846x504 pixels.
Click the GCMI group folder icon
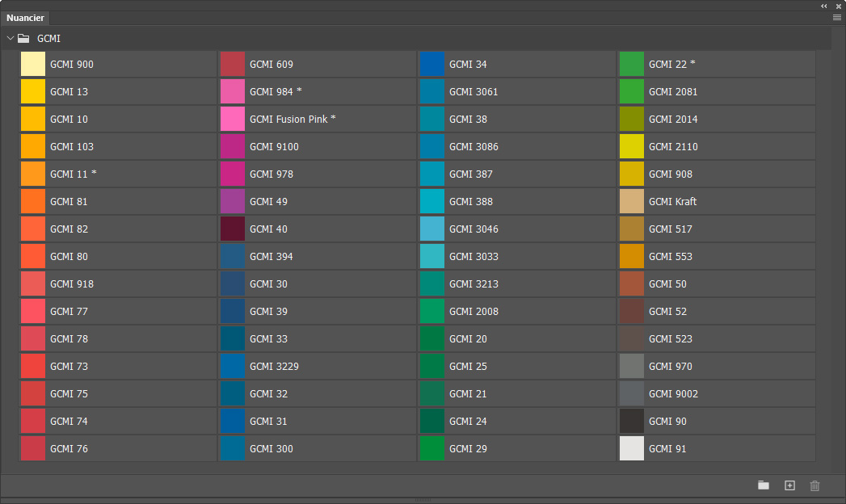[x=24, y=38]
